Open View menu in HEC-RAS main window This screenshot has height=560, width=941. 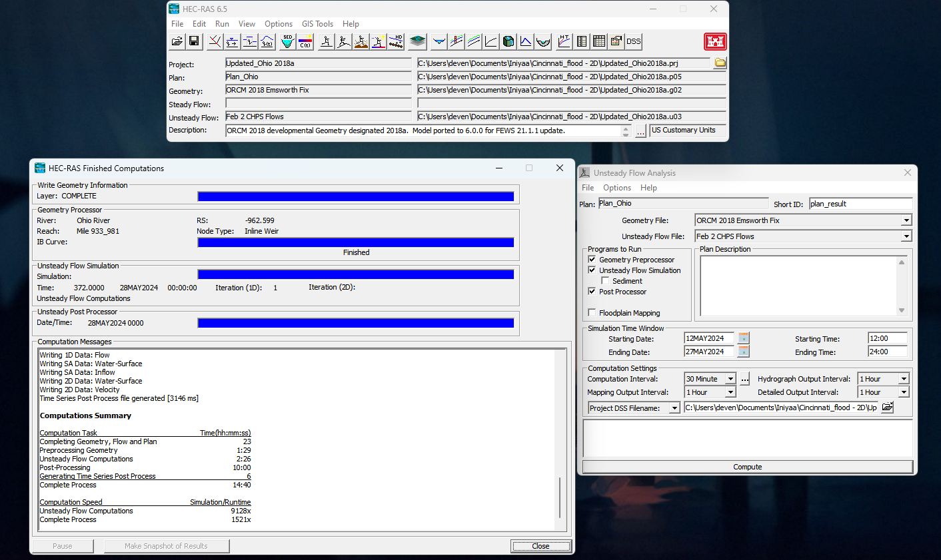247,24
